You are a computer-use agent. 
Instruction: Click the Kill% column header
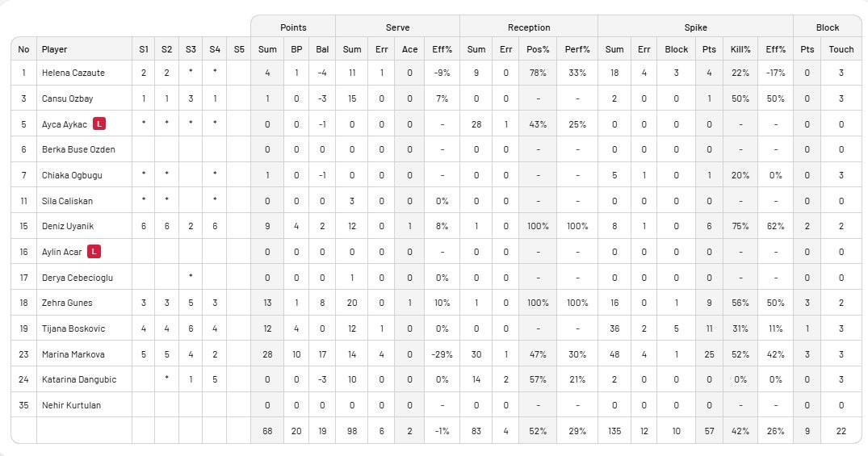click(x=740, y=49)
